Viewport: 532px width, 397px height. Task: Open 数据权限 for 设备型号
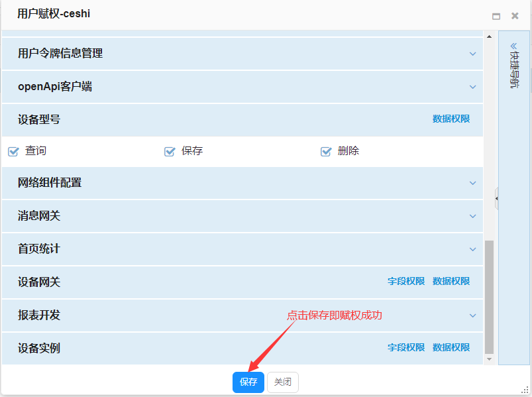(451, 119)
